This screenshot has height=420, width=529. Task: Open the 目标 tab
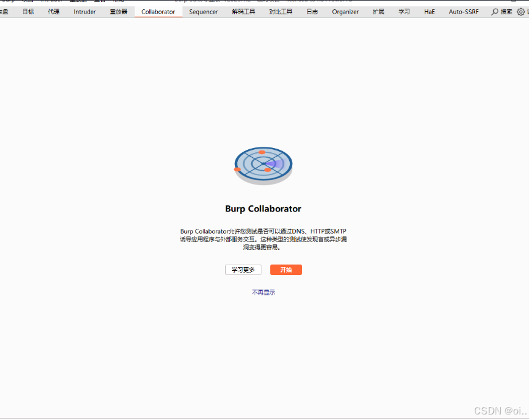click(28, 12)
